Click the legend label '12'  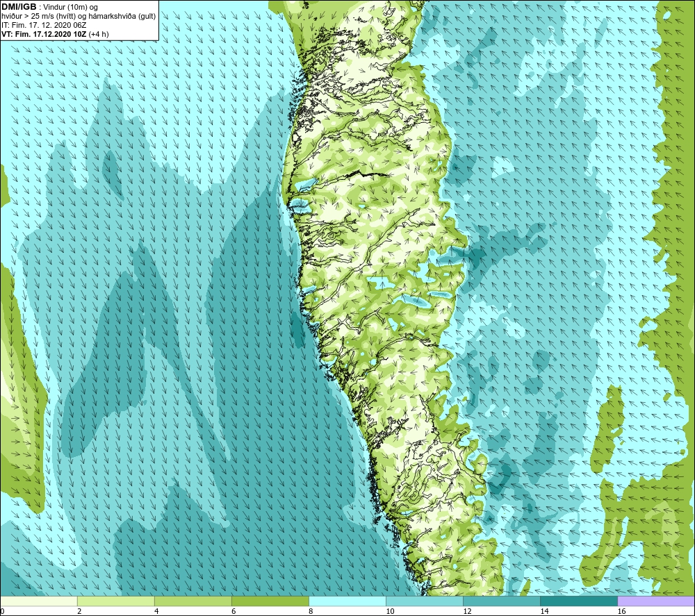(x=467, y=612)
